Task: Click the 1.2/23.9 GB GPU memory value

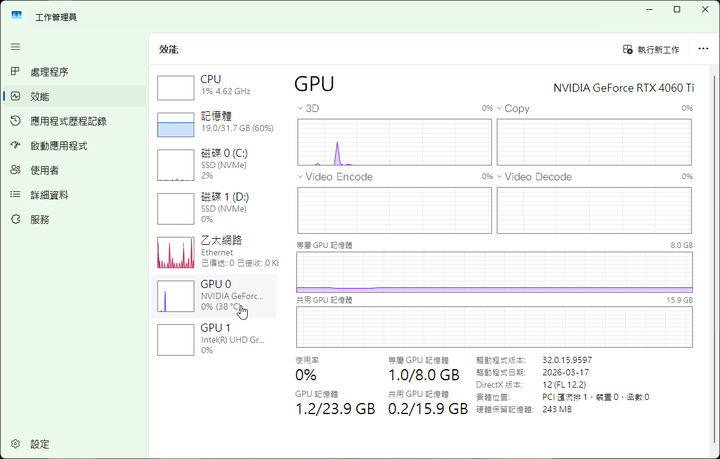Action: (x=335, y=409)
